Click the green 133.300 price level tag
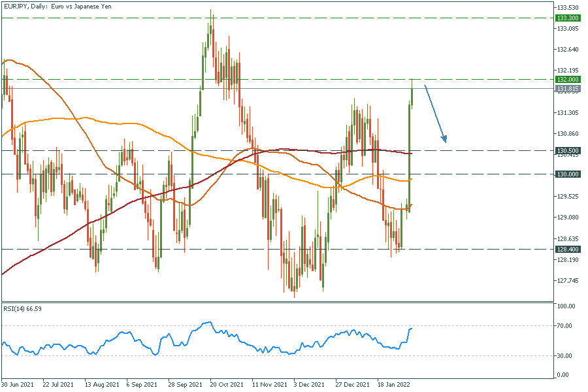The height and width of the screenshot is (392, 588). pyautogui.click(x=567, y=18)
